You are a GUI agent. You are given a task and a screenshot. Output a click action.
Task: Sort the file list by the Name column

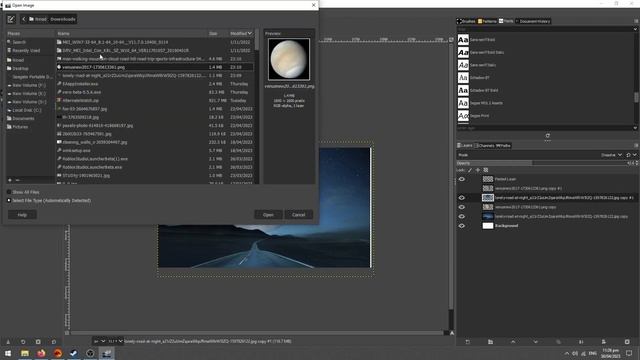[x=131, y=33]
